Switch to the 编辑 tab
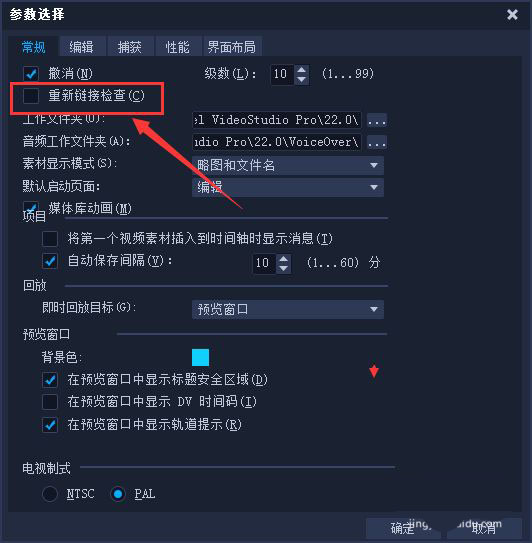 pyautogui.click(x=82, y=47)
